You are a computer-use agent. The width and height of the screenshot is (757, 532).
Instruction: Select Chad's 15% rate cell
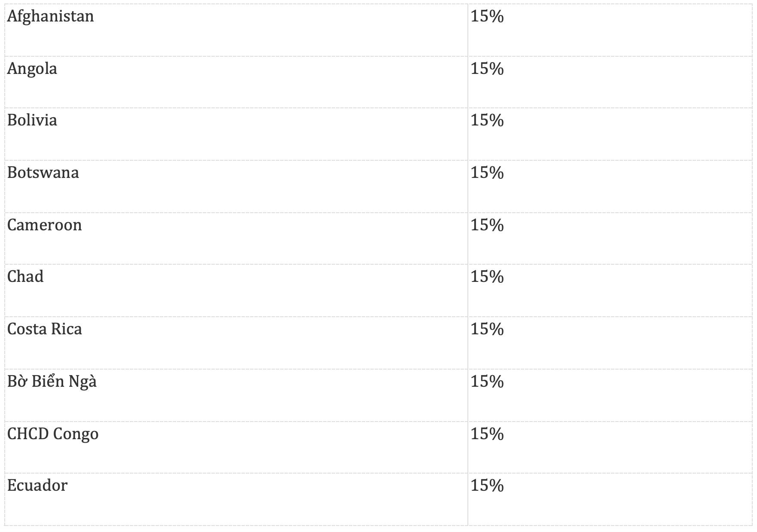(487, 277)
